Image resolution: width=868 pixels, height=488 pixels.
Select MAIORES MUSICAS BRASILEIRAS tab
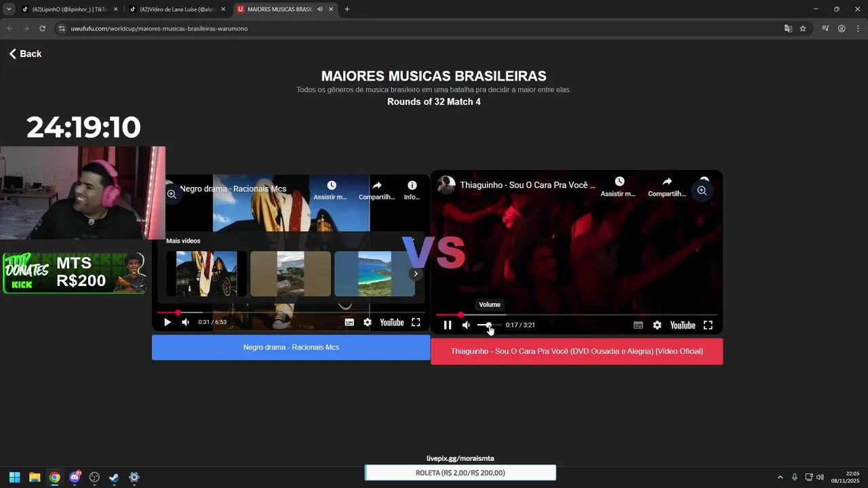[278, 9]
